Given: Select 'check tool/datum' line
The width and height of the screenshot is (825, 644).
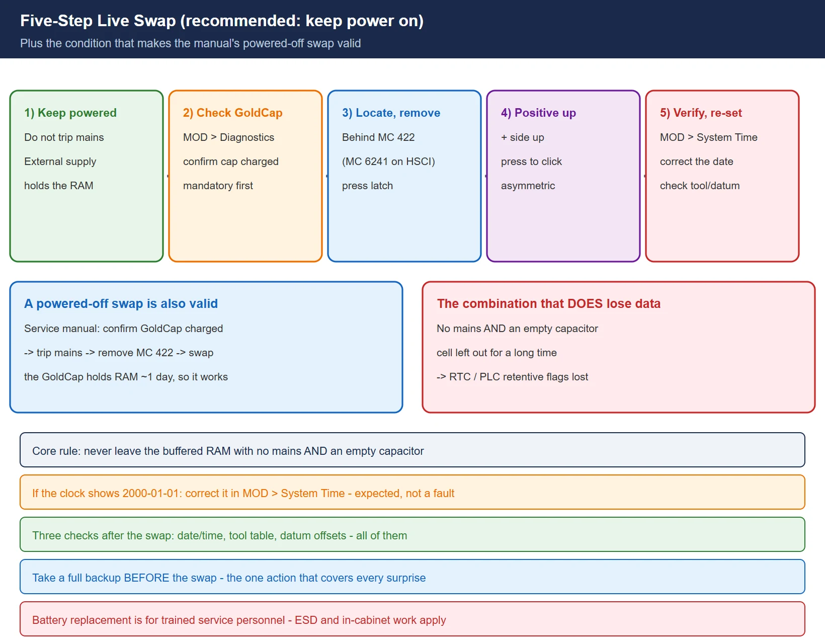Looking at the screenshot, I should click(700, 186).
